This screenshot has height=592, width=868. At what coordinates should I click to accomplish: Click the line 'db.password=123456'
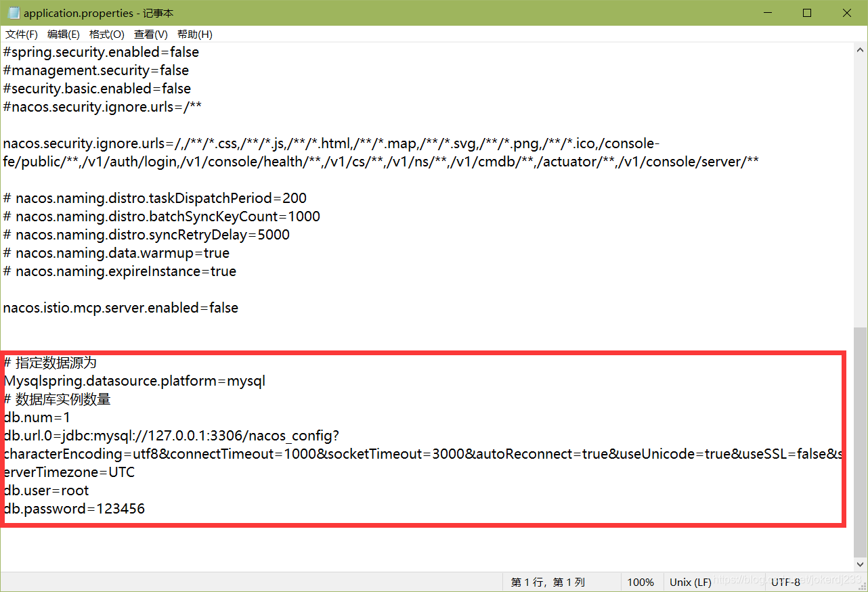[74, 509]
